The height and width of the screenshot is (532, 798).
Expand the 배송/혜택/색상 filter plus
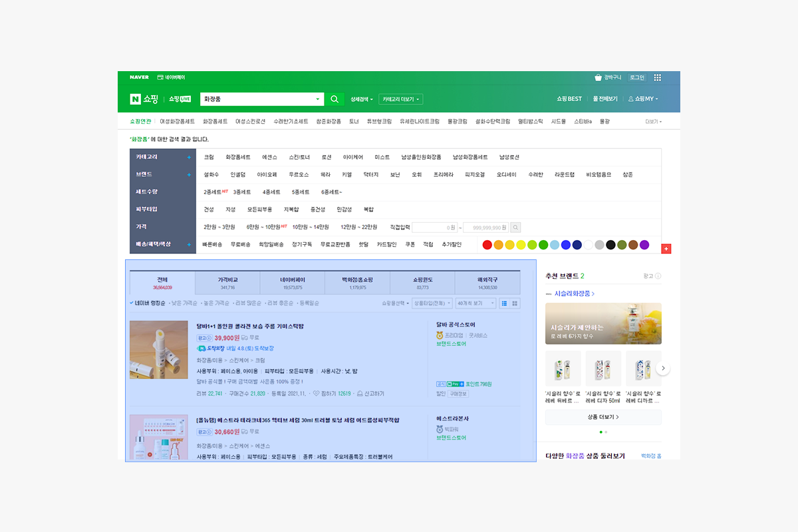coord(189,244)
